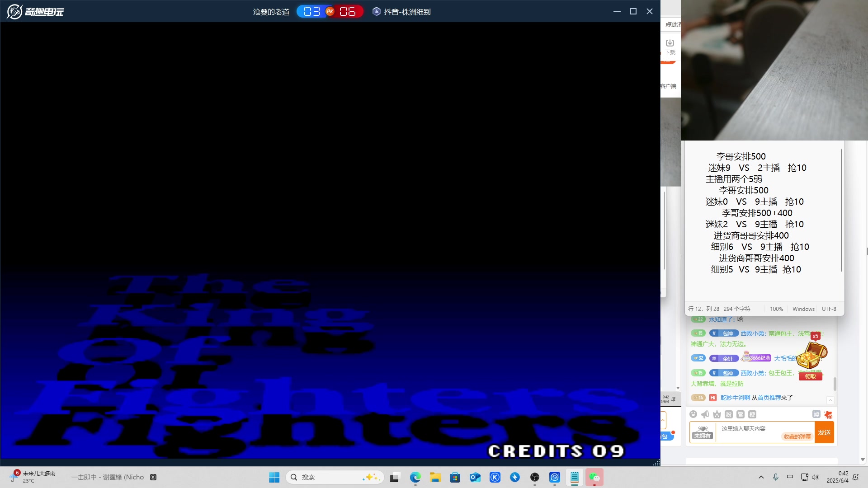The image size is (868, 488).
Task: Click the 管 manager icon in the chat toolbar
Action: click(x=741, y=414)
